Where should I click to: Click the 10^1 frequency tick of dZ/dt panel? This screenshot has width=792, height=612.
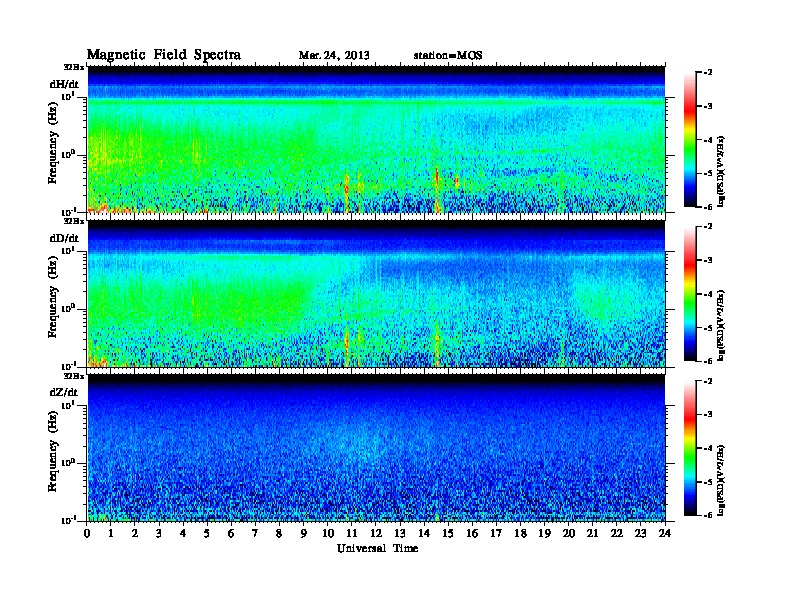click(x=69, y=405)
